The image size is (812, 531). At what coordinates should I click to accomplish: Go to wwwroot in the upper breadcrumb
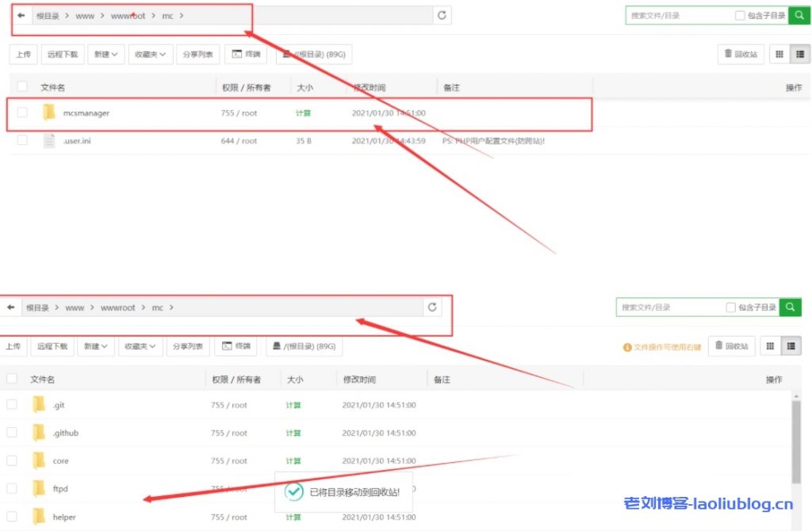coord(128,15)
